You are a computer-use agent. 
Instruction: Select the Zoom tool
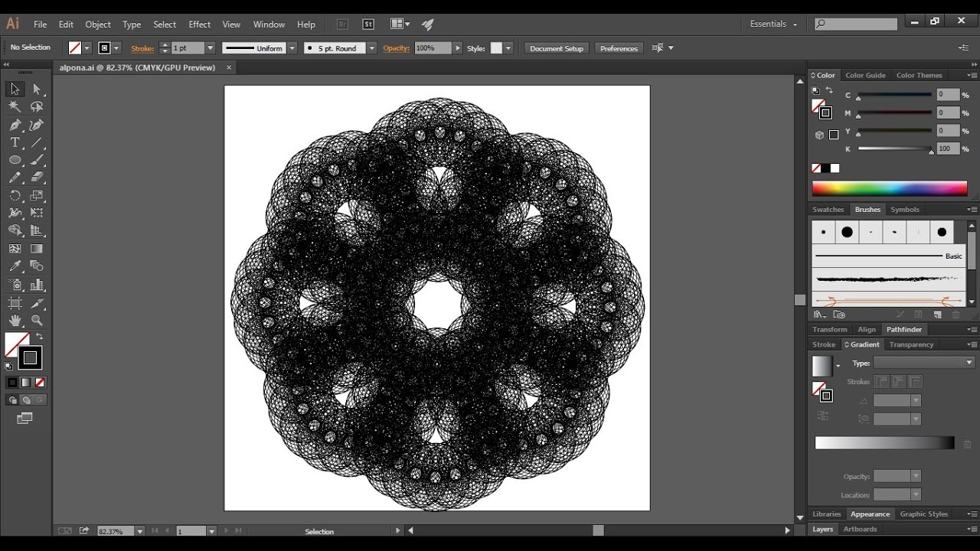37,321
